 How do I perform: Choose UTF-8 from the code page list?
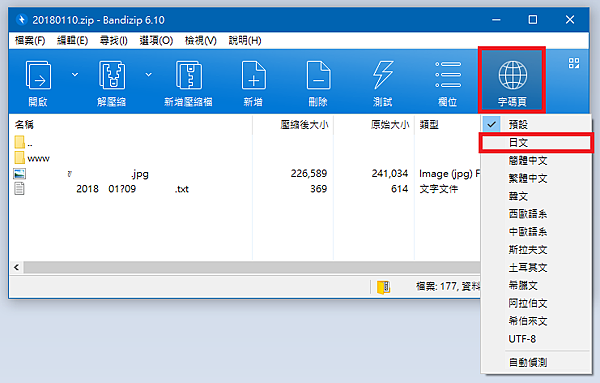pos(536,339)
